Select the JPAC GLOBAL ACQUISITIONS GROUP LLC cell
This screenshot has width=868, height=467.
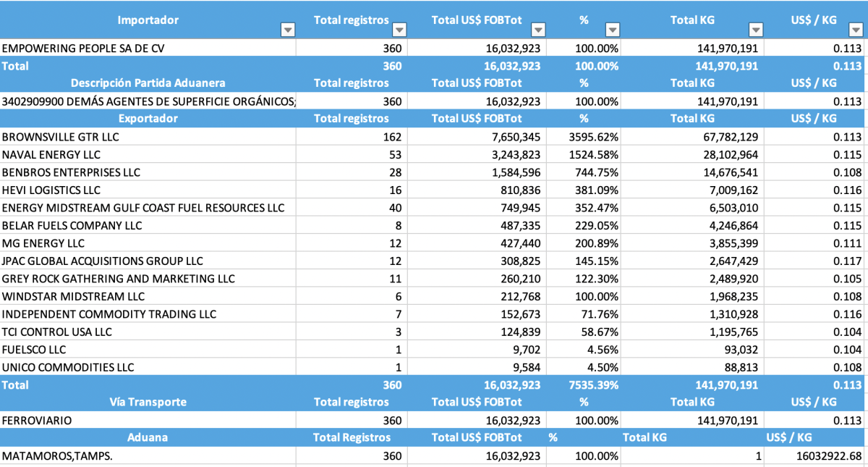(x=148, y=261)
